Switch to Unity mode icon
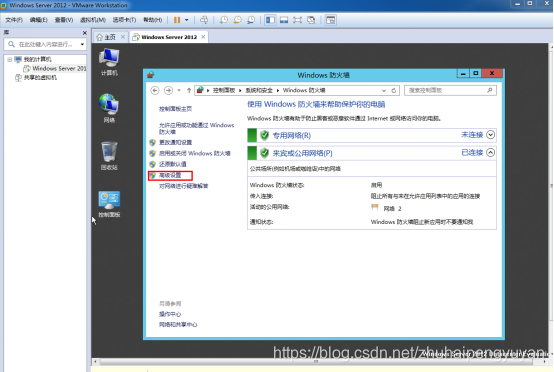This screenshot has height=372, width=554. point(311,20)
